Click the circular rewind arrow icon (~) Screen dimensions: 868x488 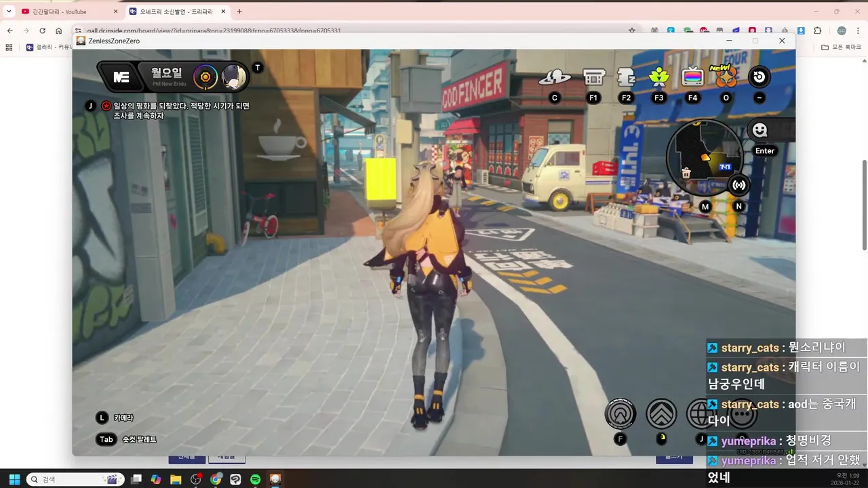(x=759, y=77)
